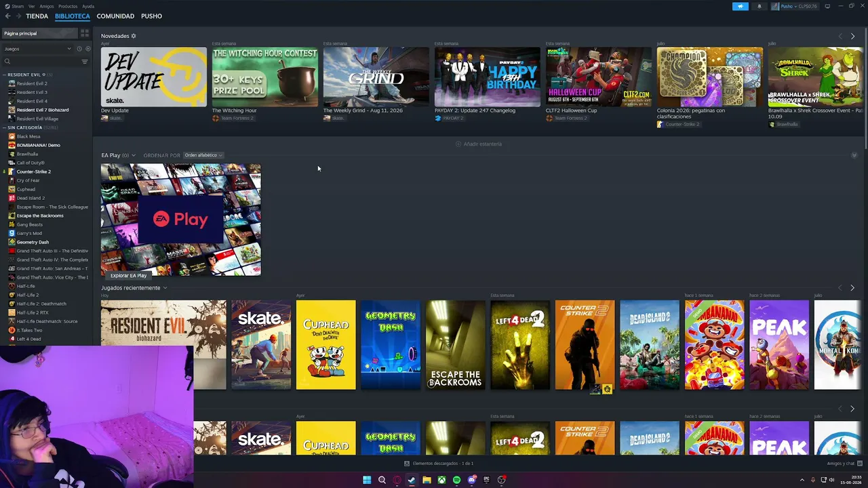The width and height of the screenshot is (868, 488).
Task: Open the Ver menu
Action: pos(32,6)
